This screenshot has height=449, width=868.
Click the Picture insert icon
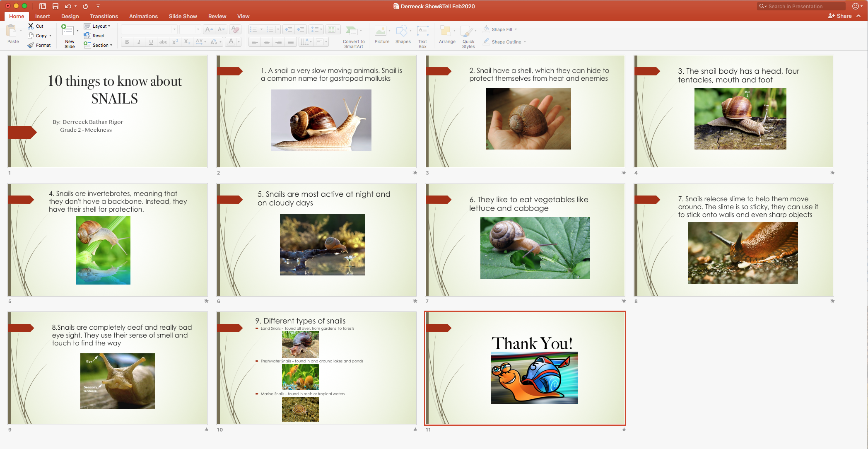pyautogui.click(x=381, y=31)
